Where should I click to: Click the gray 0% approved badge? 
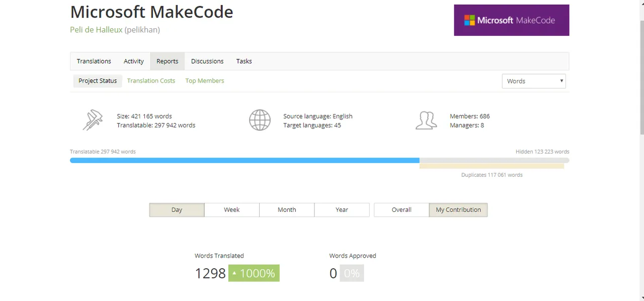coord(352,273)
